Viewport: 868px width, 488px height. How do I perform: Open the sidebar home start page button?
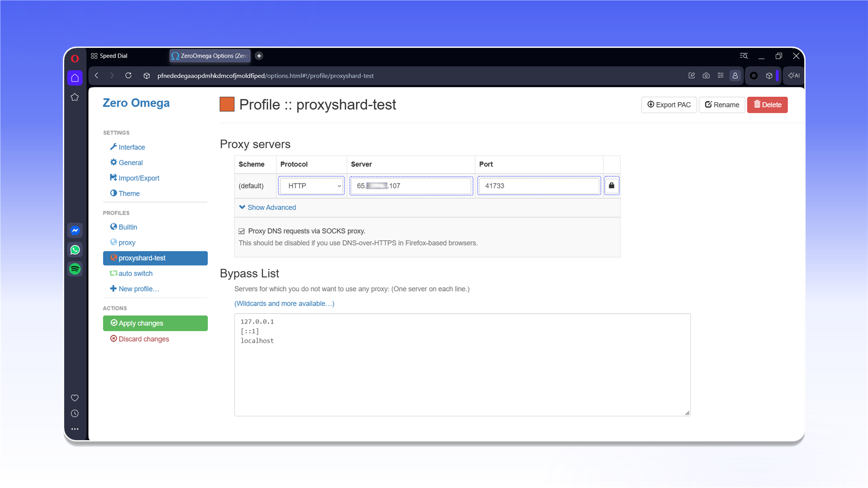tap(75, 78)
